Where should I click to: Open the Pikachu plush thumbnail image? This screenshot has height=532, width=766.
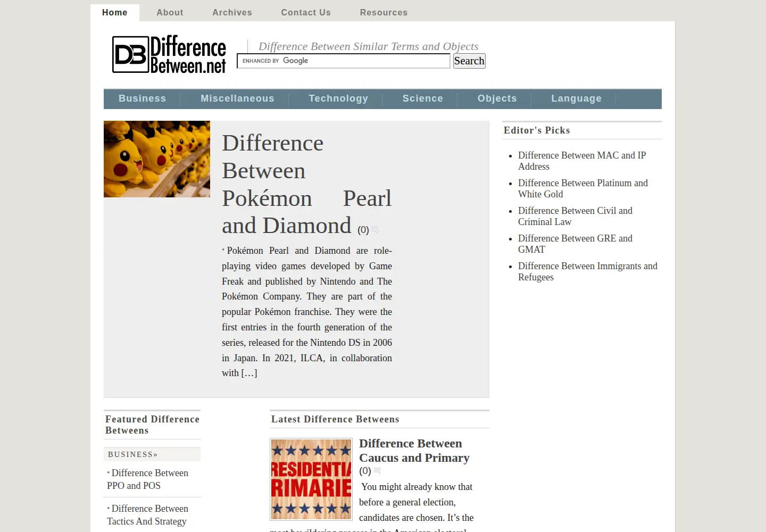coord(157,159)
